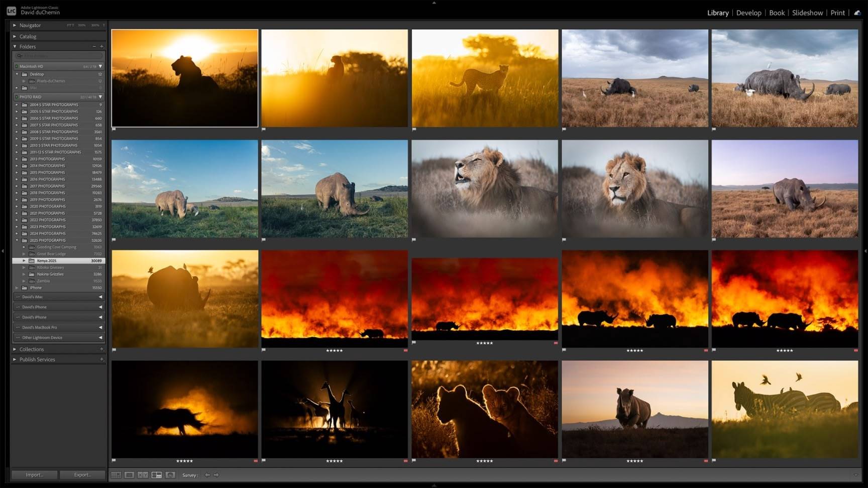Toggle the flag on the zebra with birds photo
The image size is (868, 488).
point(714,460)
